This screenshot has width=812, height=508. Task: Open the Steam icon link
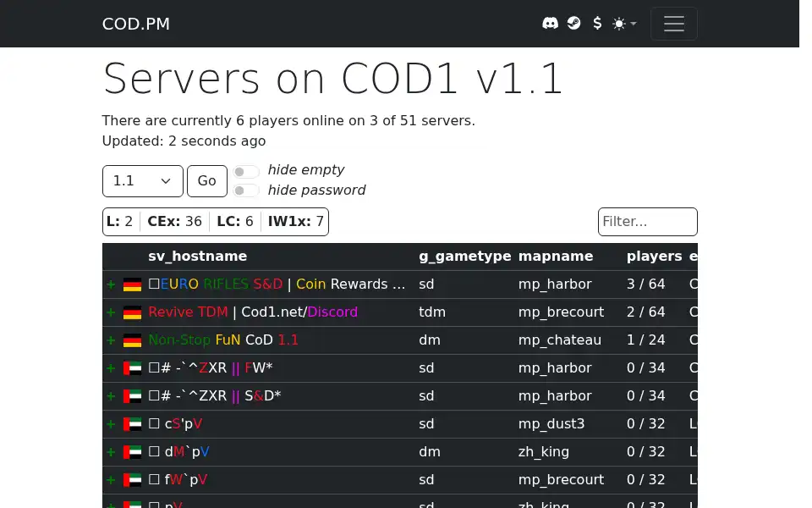tap(573, 24)
